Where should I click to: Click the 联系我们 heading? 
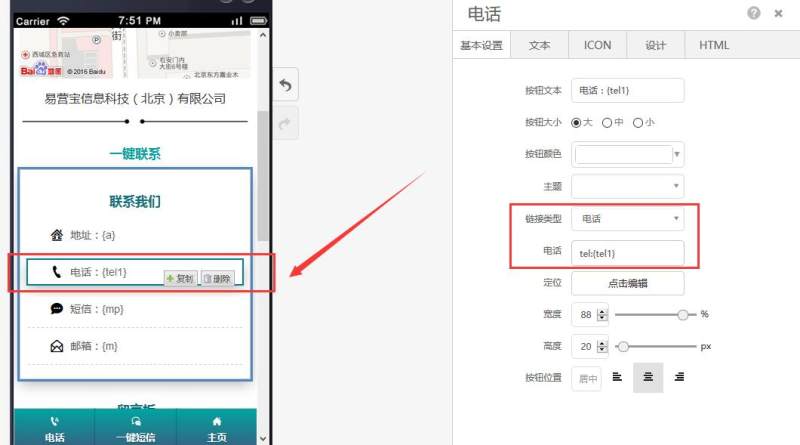tap(135, 202)
